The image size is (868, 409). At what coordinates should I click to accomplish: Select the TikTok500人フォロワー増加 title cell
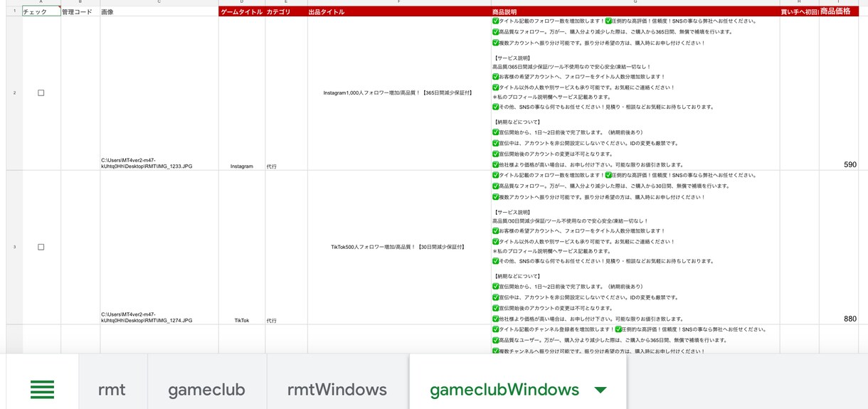coord(399,247)
